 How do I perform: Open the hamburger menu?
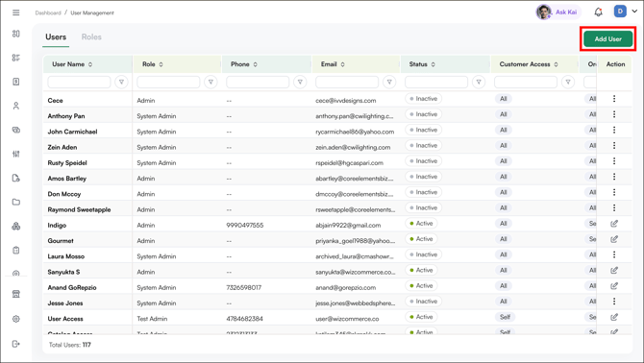(16, 12)
